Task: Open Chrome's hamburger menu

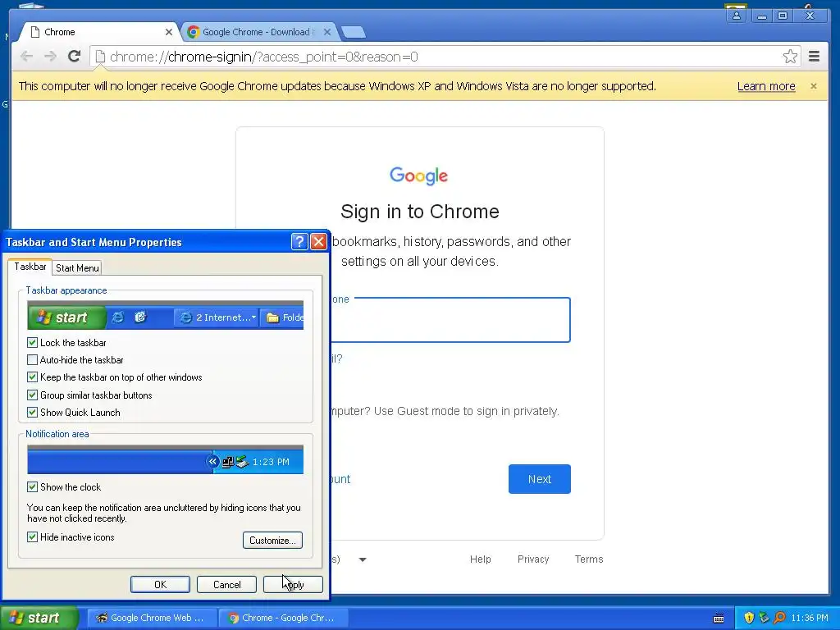Action: point(814,57)
